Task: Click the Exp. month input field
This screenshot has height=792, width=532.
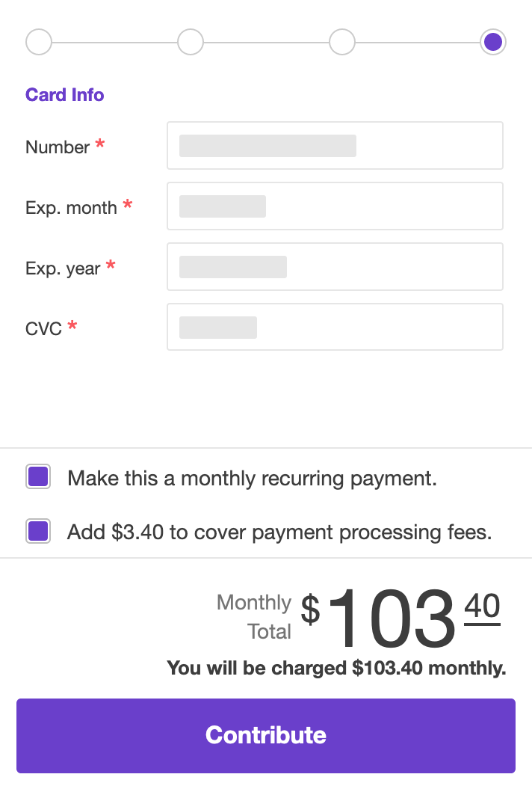Action: (335, 206)
